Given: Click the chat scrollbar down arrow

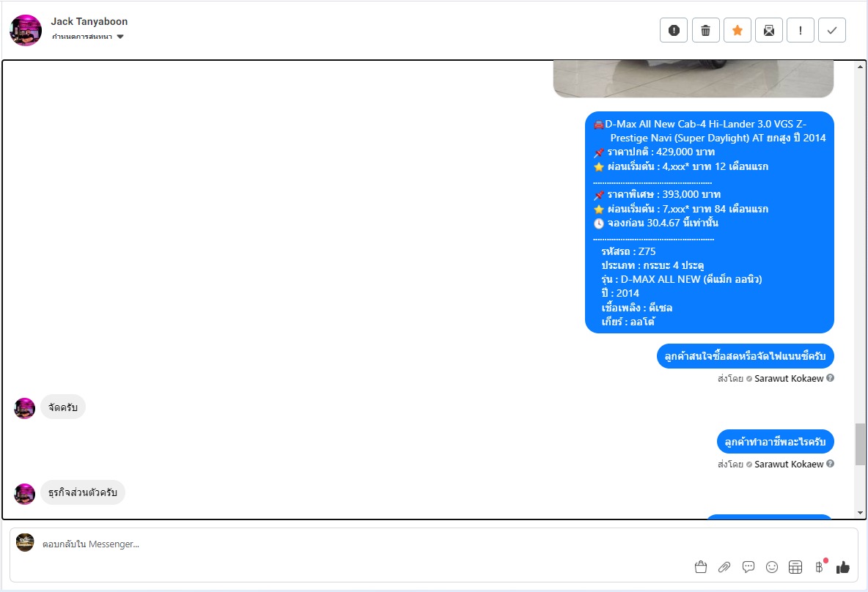Looking at the screenshot, I should pyautogui.click(x=860, y=513).
